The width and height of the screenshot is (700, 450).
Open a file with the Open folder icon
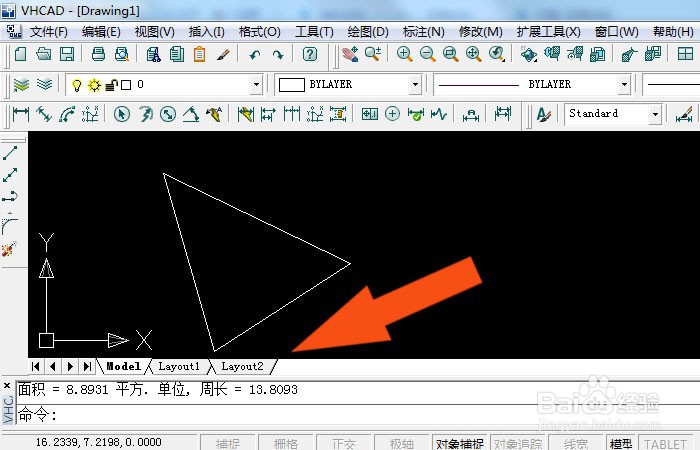click(44, 54)
